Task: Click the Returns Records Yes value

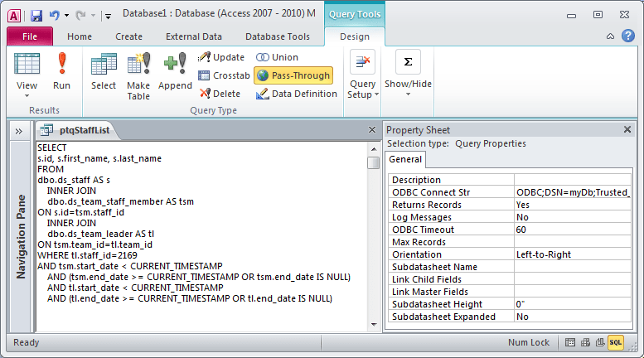Action: tap(573, 205)
